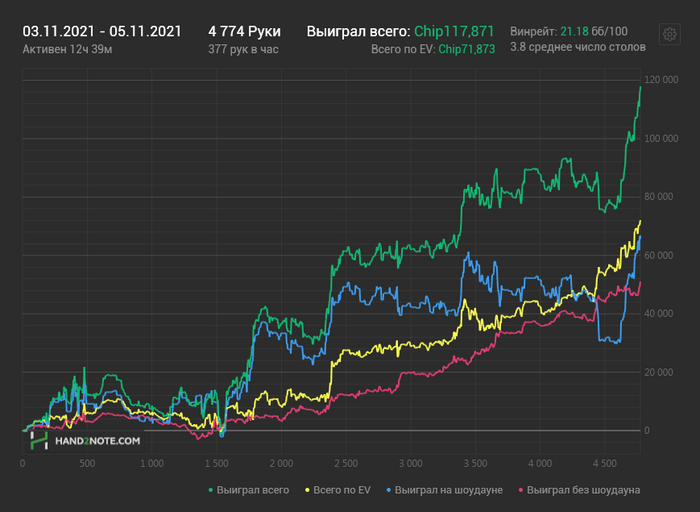Image resolution: width=700 pixels, height=512 pixels.
Task: Click the 60 000 y-axis label
Action: coord(658,255)
